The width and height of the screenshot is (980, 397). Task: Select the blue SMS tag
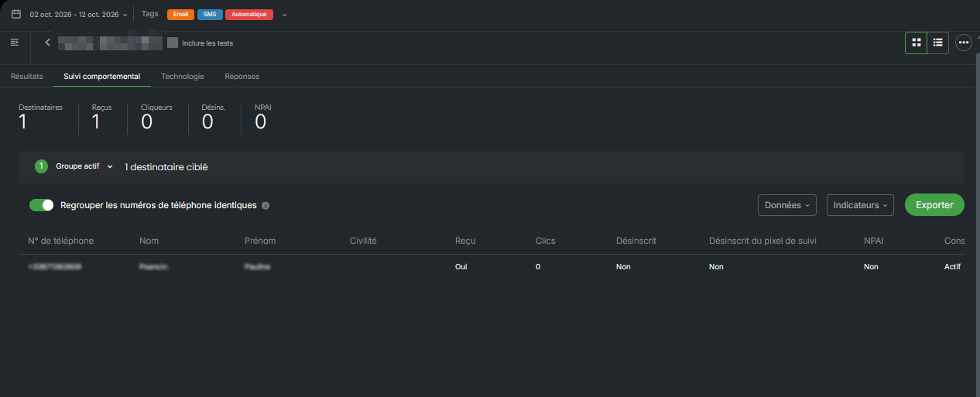(210, 15)
